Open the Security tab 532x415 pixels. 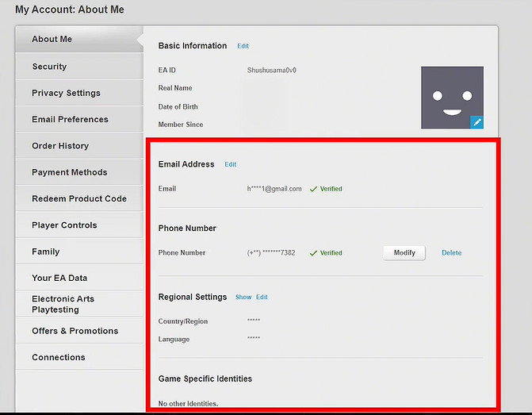[x=49, y=67]
